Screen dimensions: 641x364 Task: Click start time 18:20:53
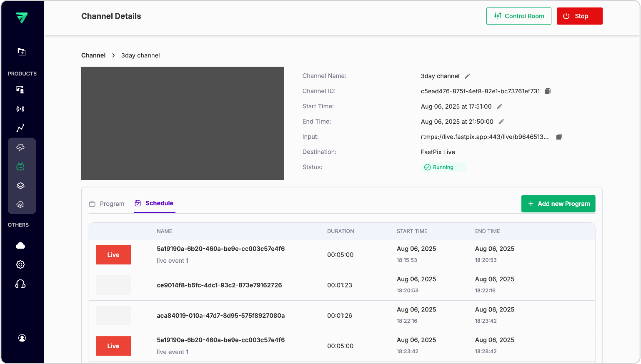pos(408,291)
